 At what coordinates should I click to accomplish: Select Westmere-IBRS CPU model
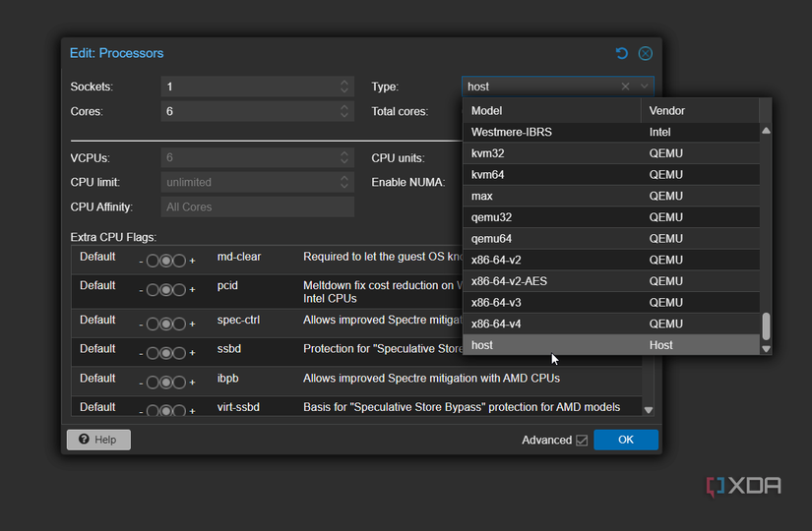(611, 132)
